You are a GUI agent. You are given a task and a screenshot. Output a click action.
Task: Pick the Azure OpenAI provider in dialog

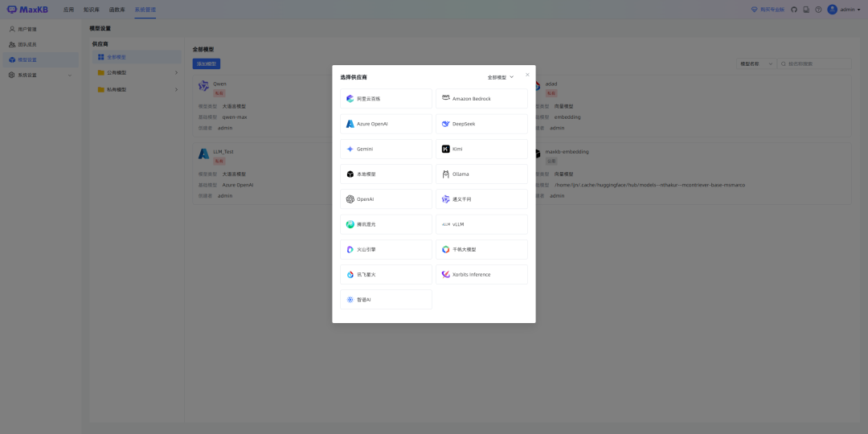[386, 124]
